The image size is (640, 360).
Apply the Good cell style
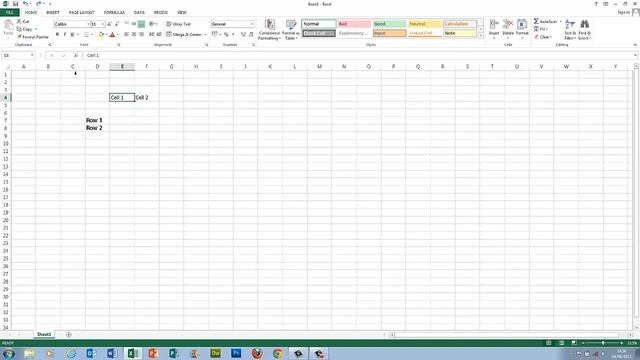pyautogui.click(x=389, y=24)
